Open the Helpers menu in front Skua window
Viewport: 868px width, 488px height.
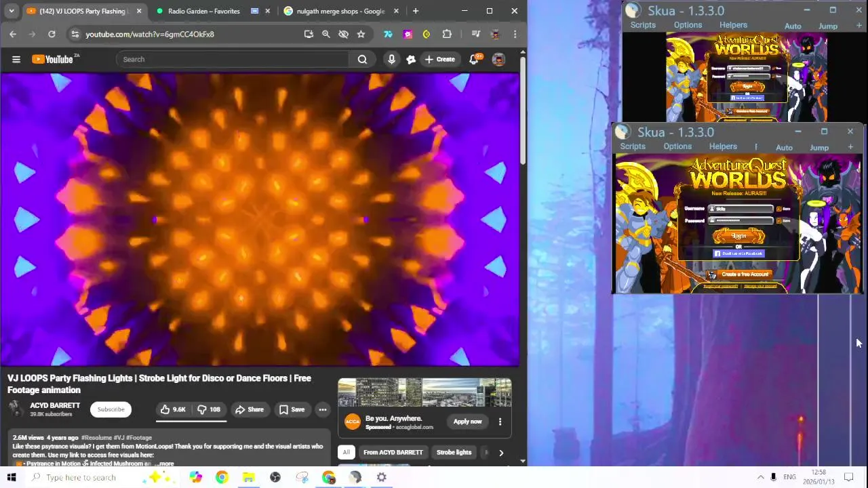[x=723, y=147]
